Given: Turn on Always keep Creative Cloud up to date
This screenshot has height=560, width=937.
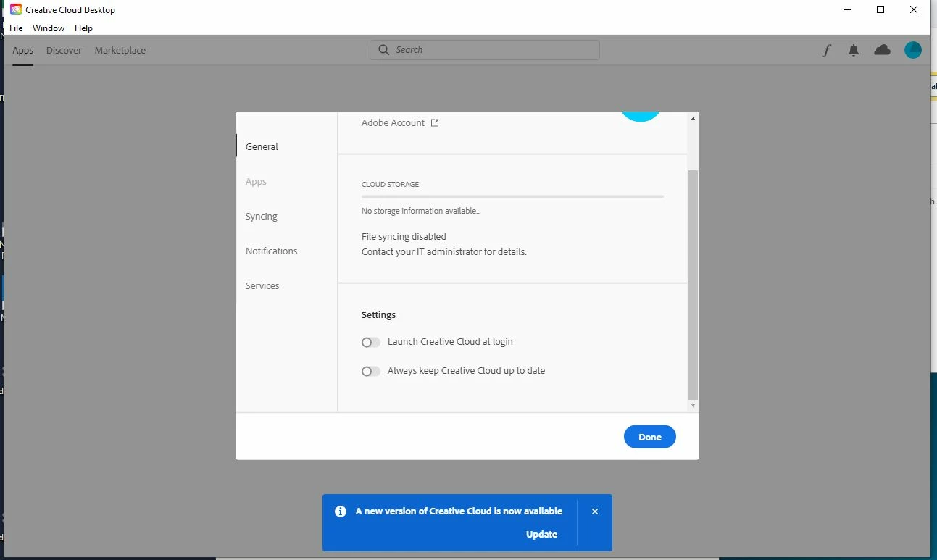Looking at the screenshot, I should tap(371, 371).
